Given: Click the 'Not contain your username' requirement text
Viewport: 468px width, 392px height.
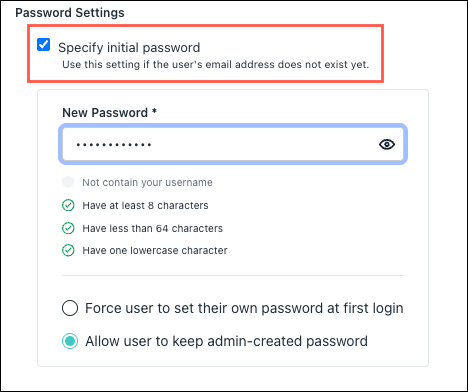Looking at the screenshot, I should click(147, 183).
